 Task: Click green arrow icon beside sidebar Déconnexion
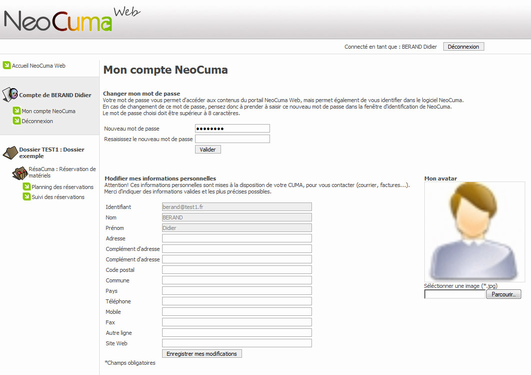coord(17,121)
